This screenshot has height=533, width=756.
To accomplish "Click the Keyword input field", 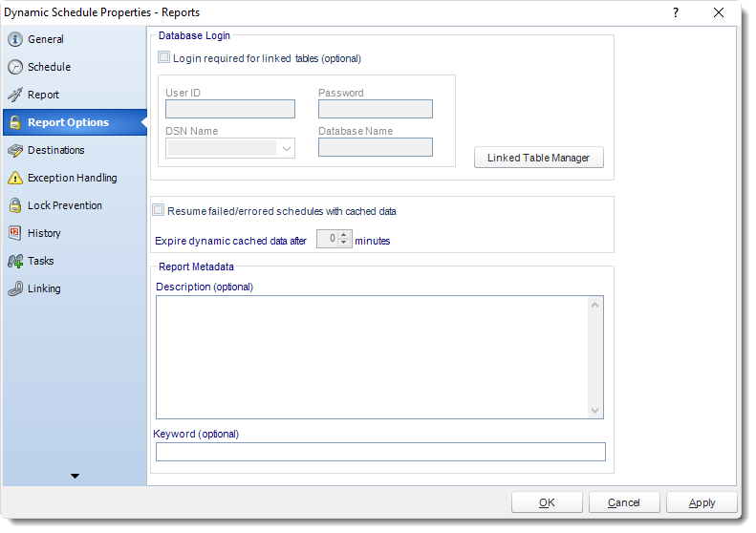I will pos(380,452).
